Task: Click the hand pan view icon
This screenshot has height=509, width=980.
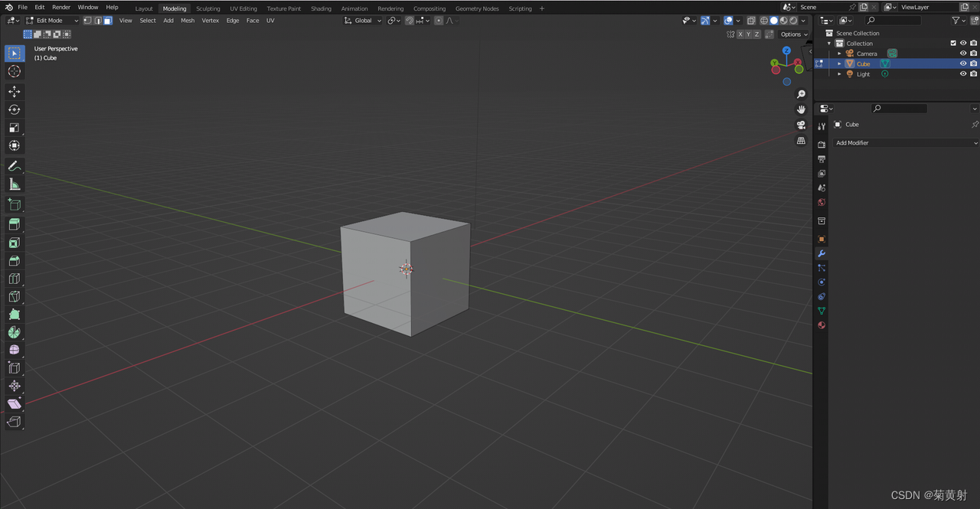Action: click(801, 109)
